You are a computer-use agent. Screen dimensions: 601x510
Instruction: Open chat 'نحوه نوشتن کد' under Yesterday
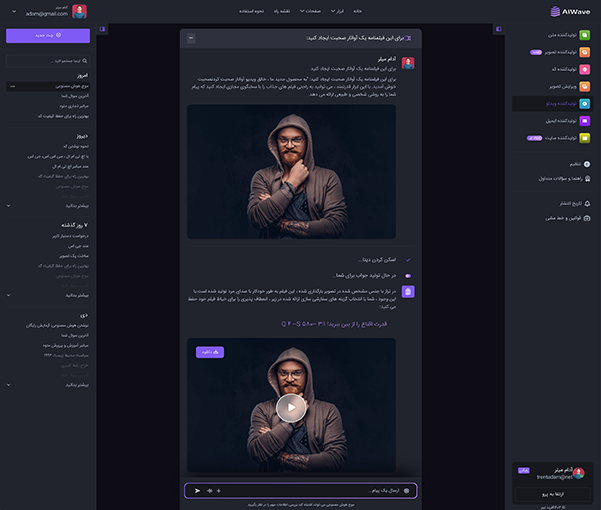click(76, 146)
